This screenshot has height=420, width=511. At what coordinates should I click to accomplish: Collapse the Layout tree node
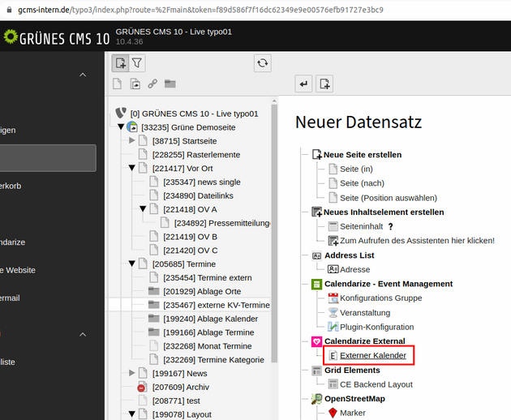(x=132, y=414)
